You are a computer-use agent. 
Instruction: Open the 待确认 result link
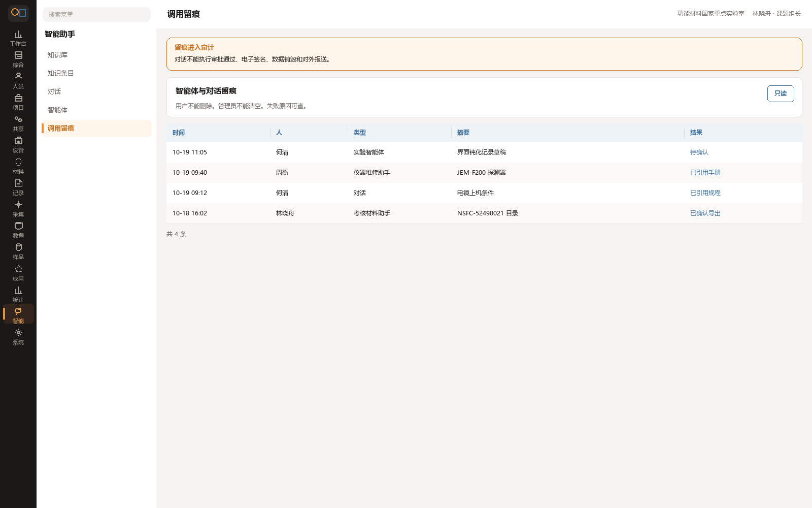click(699, 152)
